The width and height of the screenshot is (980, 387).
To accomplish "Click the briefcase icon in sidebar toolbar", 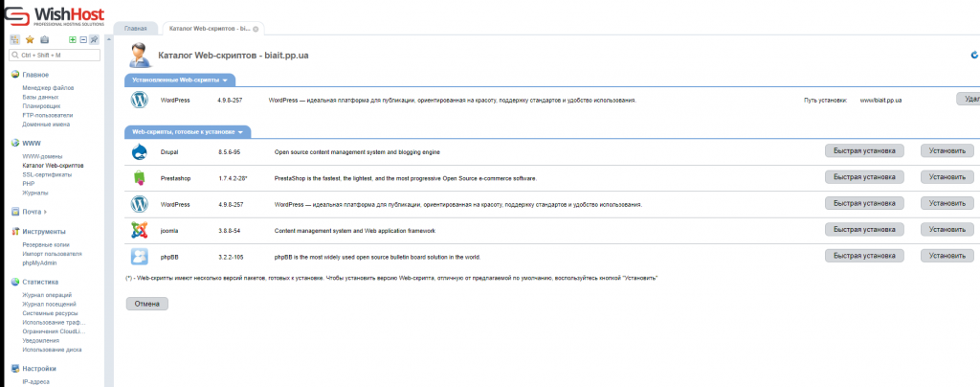I will click(x=44, y=40).
